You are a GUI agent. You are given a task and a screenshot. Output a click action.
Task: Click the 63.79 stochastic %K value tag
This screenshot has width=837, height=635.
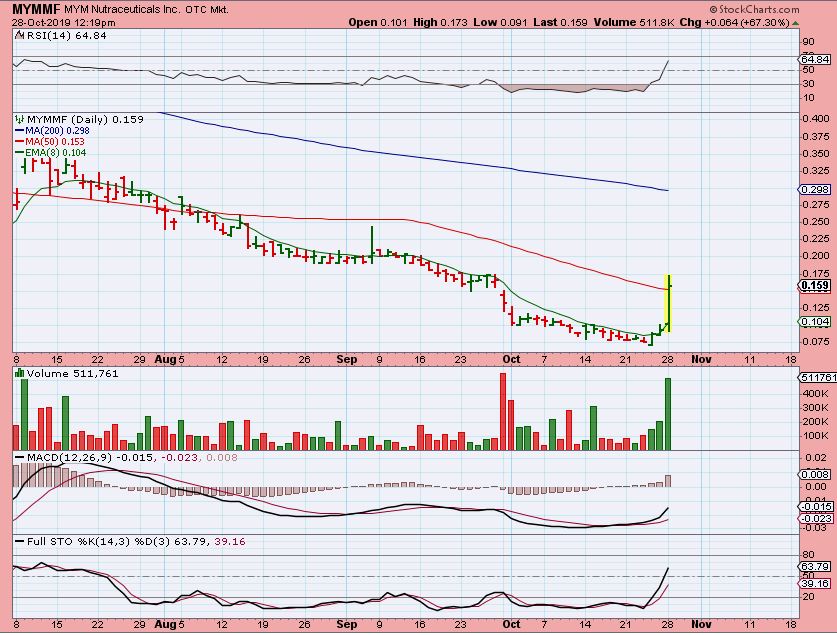click(815, 567)
